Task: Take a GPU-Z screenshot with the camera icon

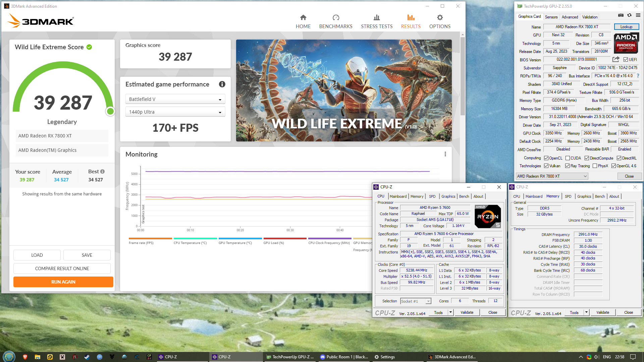Action: pos(621,15)
